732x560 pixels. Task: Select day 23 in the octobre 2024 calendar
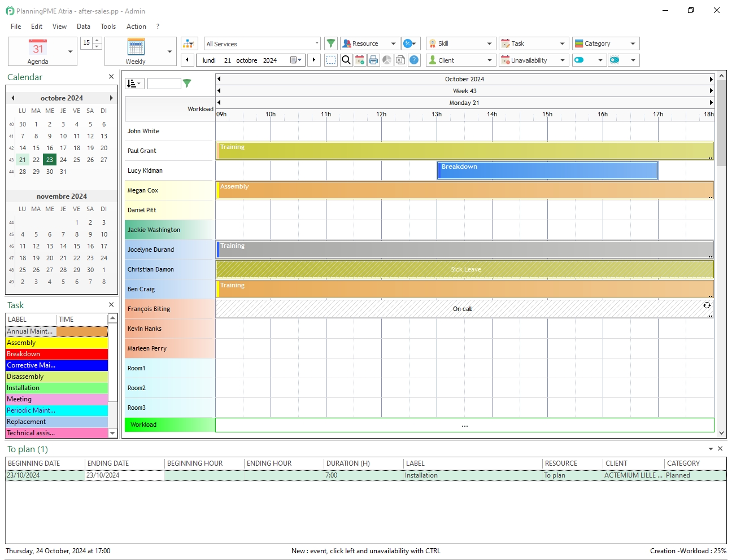[50, 160]
